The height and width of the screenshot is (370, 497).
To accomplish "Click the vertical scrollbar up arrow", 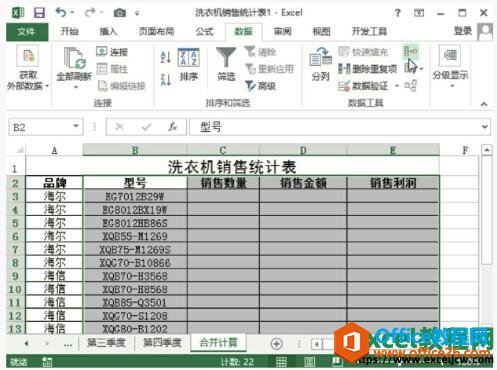I will pos(487,150).
